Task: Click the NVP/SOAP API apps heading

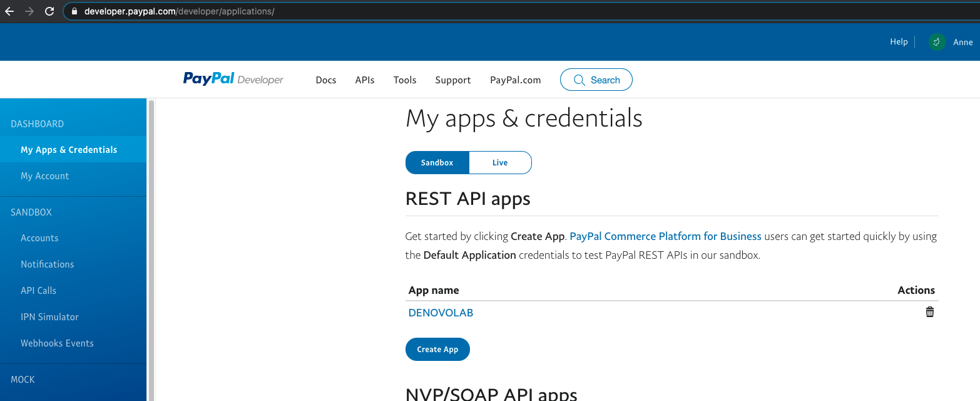Action: 491,394
